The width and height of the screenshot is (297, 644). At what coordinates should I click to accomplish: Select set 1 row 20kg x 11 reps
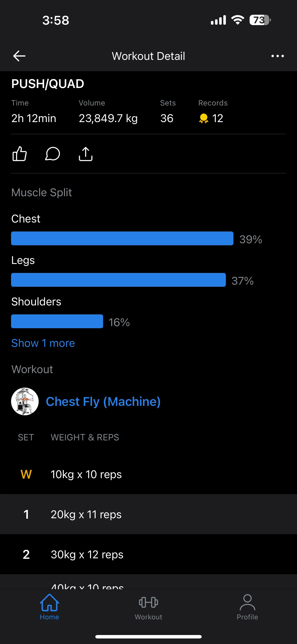click(148, 514)
